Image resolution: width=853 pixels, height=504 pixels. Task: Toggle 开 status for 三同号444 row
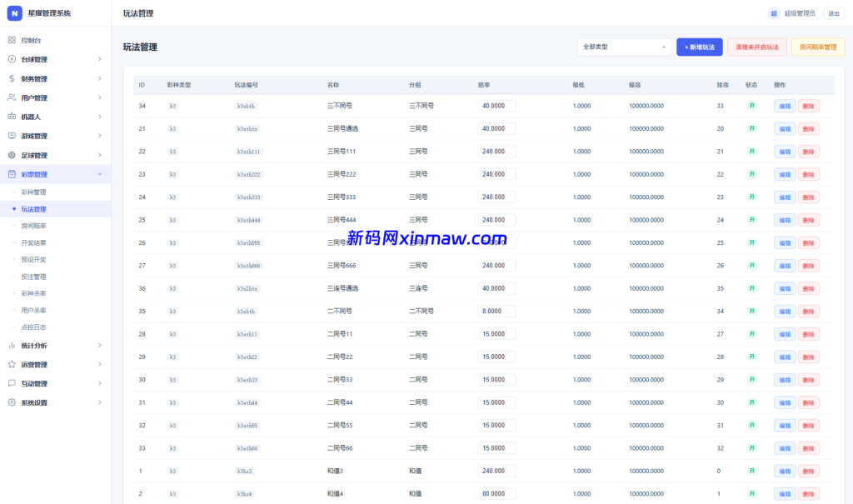pos(752,220)
